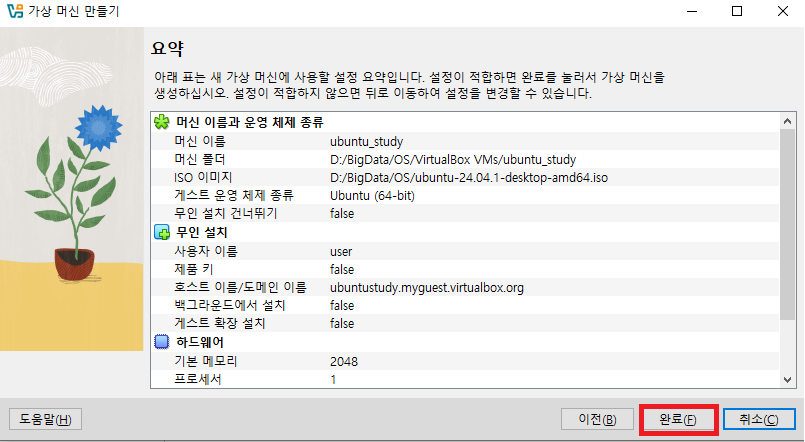The height and width of the screenshot is (442, 805).
Task: Click the 이전(B) back button
Action: (x=597, y=419)
